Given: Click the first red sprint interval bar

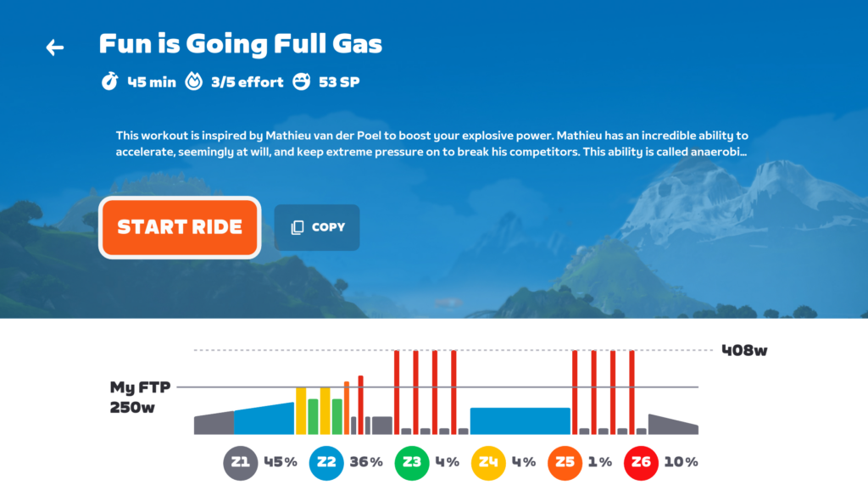Looking at the screenshot, I should point(397,392).
